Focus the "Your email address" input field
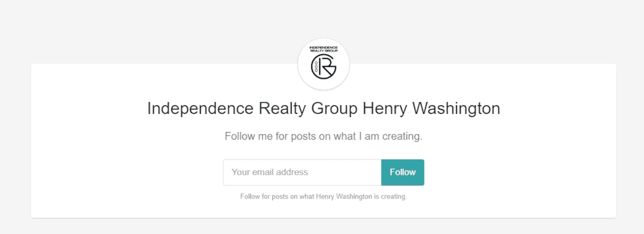This screenshot has height=234, width=644. 302,172
